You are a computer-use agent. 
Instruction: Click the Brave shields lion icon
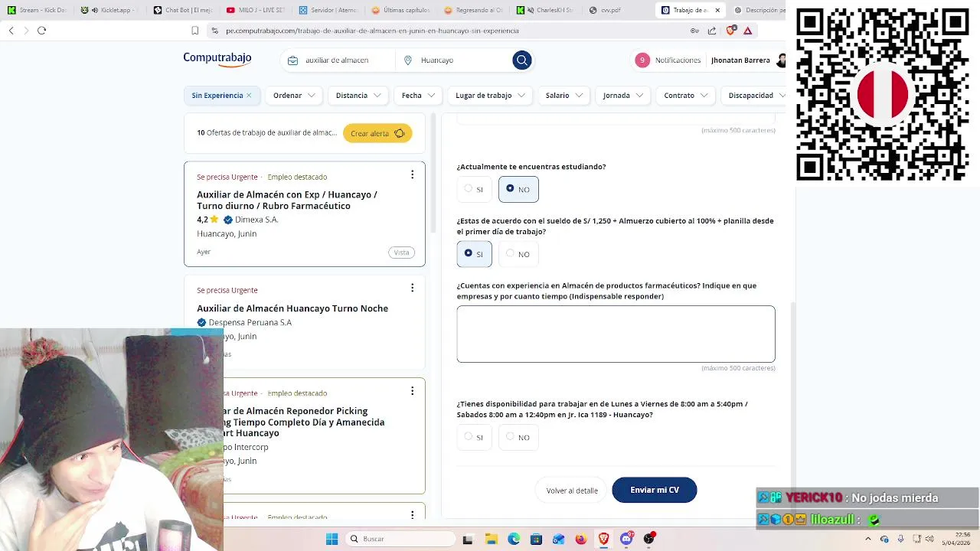(730, 31)
